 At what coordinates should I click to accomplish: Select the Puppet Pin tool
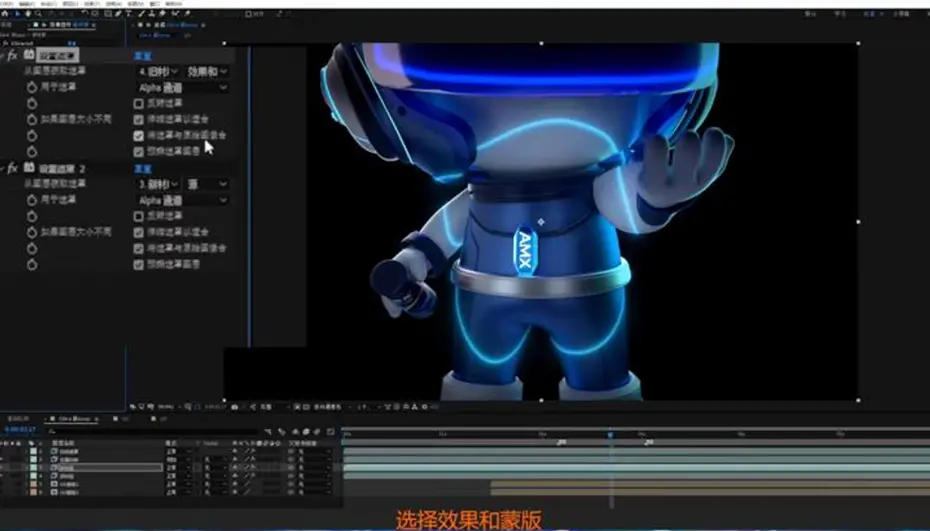[187, 13]
